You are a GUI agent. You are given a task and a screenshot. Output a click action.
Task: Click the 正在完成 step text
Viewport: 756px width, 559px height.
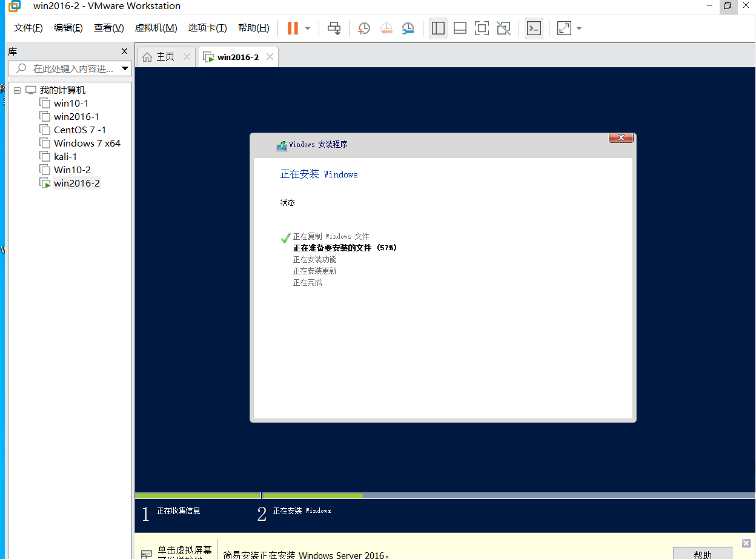coord(308,283)
